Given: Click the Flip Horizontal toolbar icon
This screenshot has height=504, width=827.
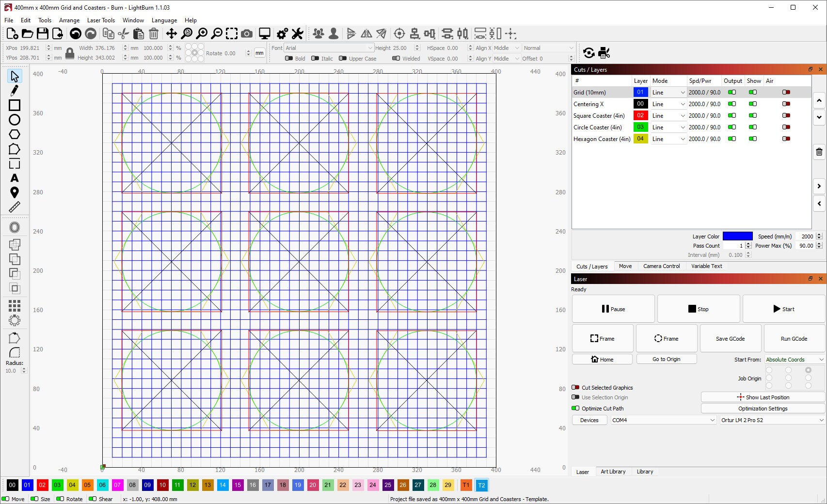Looking at the screenshot, I should pos(366,33).
